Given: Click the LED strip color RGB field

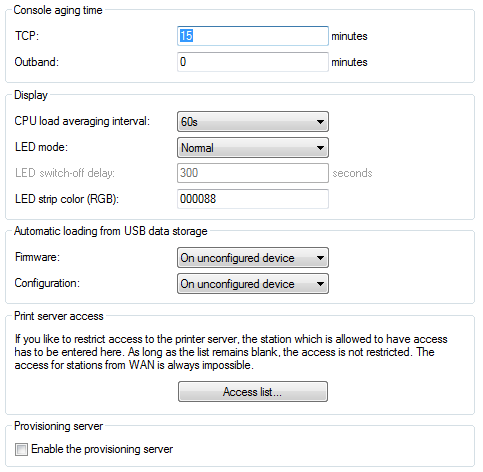Looking at the screenshot, I should coord(253,199).
